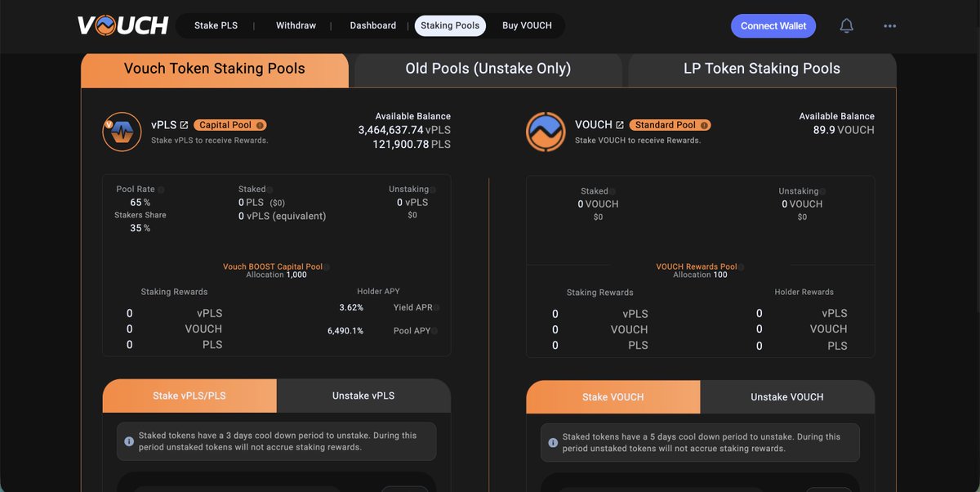This screenshot has width=980, height=492.
Task: Click 'Stake vPLS to receive Rewards.' text
Action: click(210, 141)
